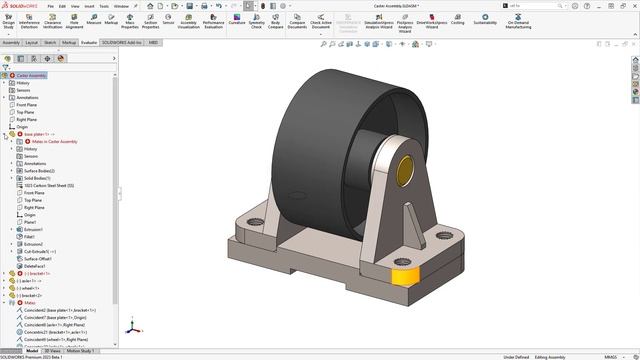Open Body Compare tool
Image resolution: width=640 pixels, height=360 pixels.
pyautogui.click(x=276, y=21)
